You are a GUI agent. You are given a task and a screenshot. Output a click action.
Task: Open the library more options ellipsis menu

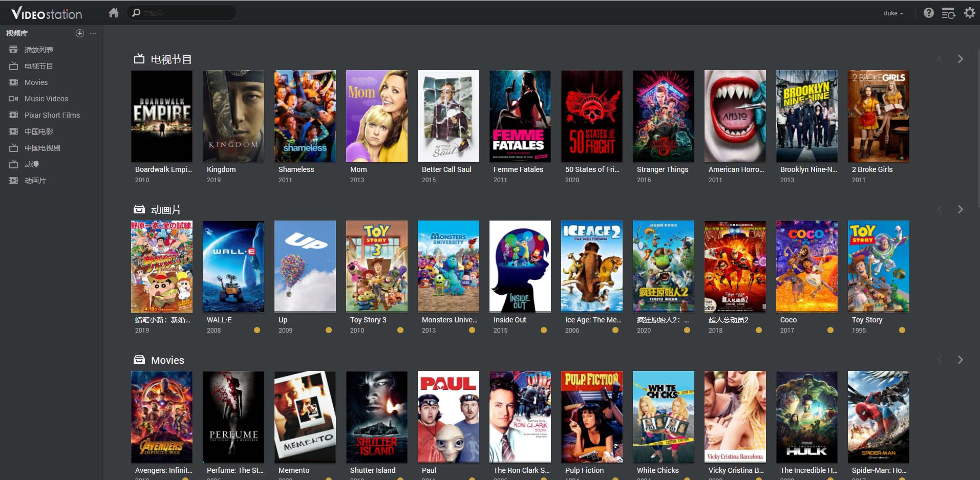point(93,33)
